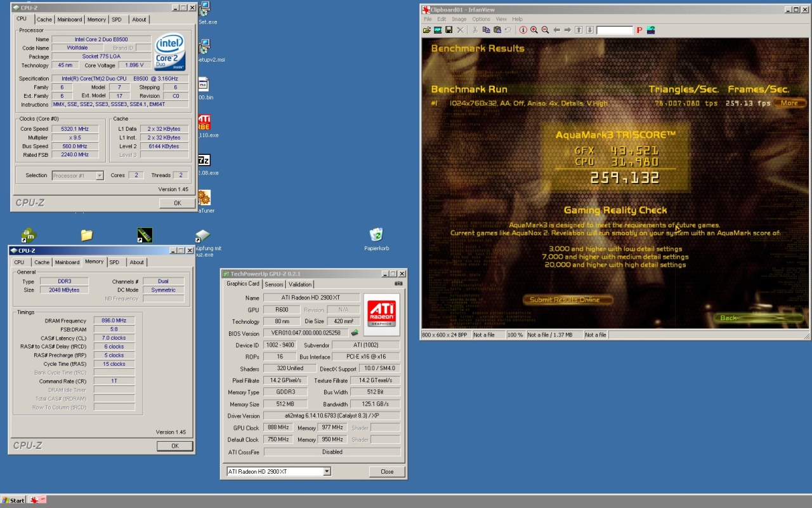Click the ATI Radeon Graphics logo in GPU-Z
This screenshot has width=812, height=508.
382,315
